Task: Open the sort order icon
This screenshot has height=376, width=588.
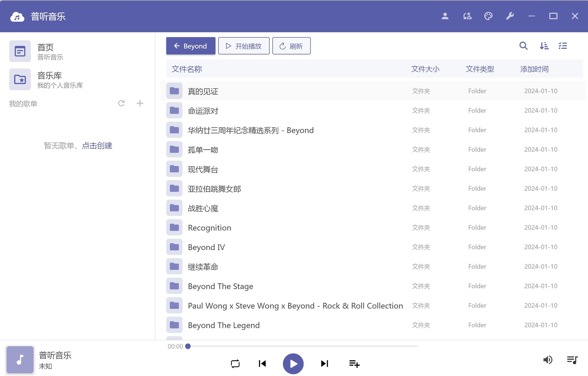Action: point(544,46)
